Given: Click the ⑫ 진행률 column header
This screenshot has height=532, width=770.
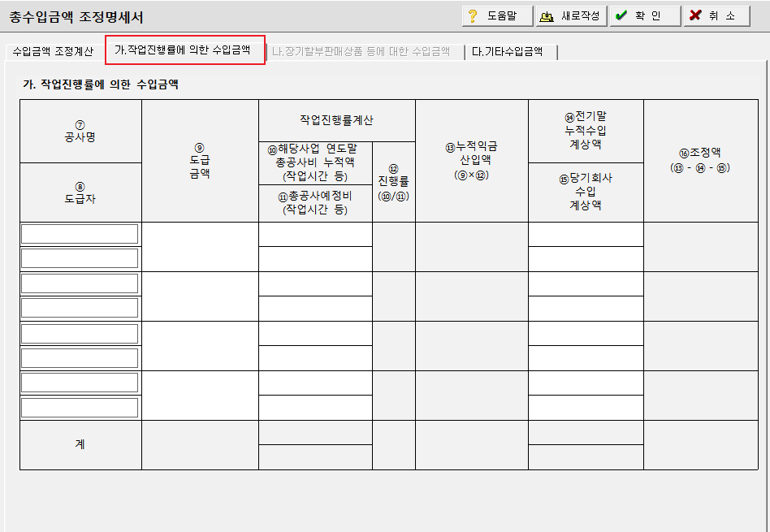Looking at the screenshot, I should pos(394,182).
